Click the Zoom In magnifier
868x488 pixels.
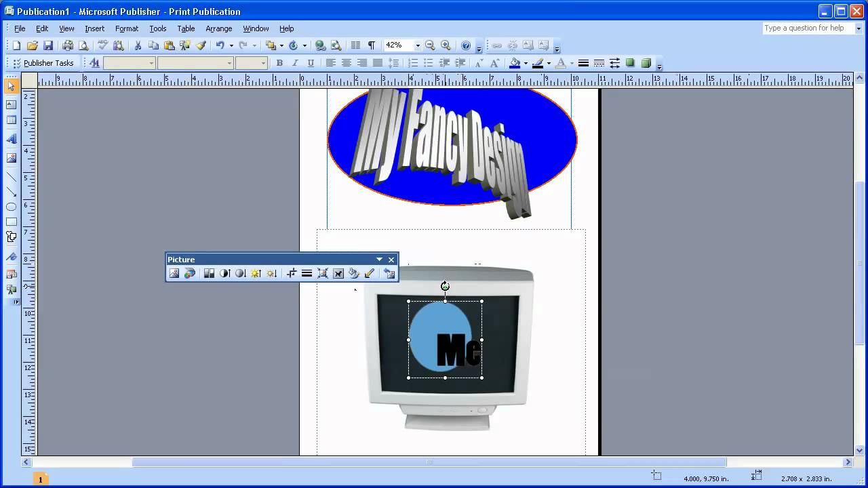point(446,45)
